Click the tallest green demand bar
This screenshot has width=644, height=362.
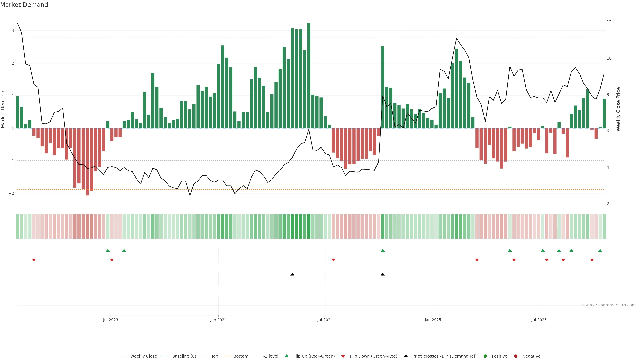309,75
